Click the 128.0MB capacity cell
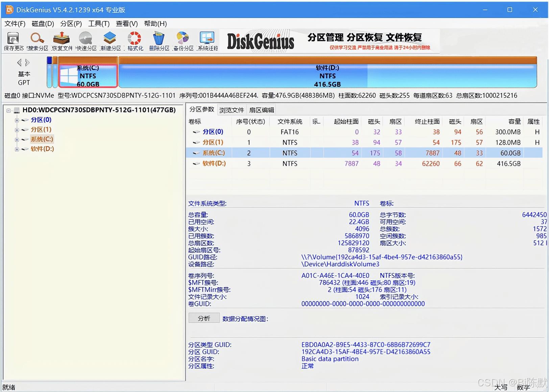Viewport: 549px width, 392px height. tap(508, 142)
